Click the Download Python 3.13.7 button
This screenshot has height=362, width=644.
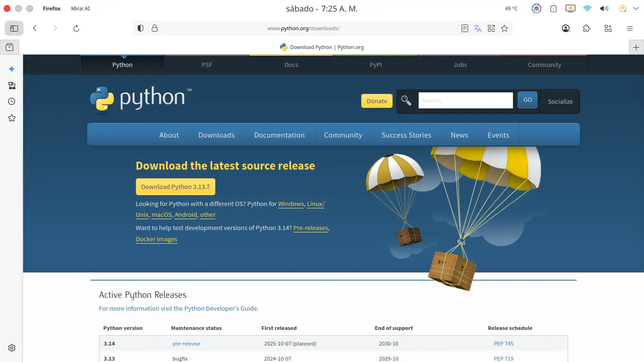click(175, 187)
